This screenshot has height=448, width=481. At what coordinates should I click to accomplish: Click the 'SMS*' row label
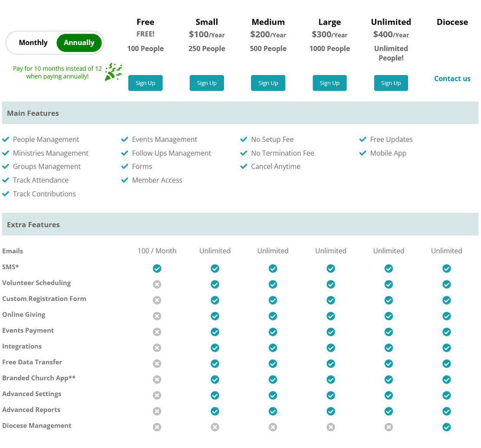click(10, 267)
